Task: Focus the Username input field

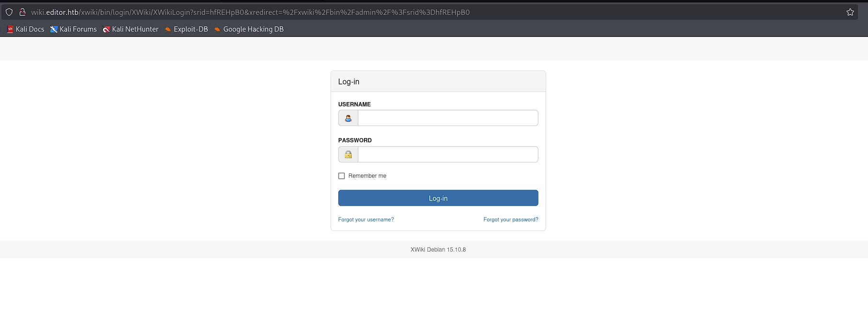Action: (x=448, y=118)
